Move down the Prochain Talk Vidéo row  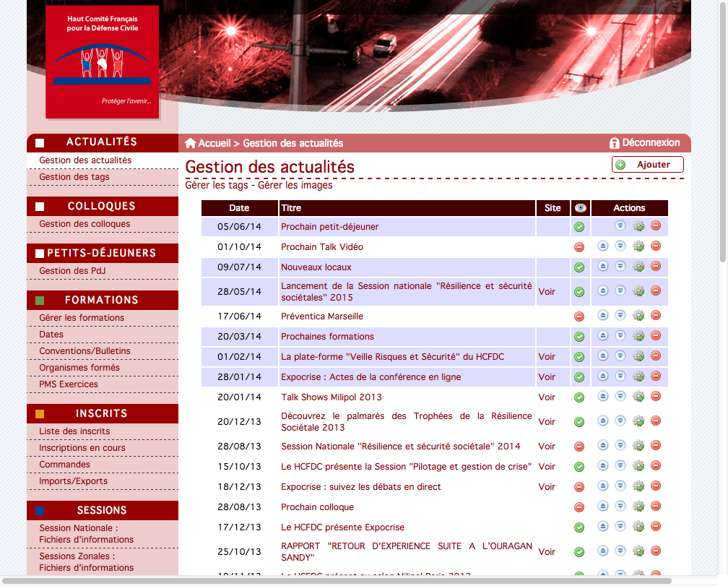620,246
